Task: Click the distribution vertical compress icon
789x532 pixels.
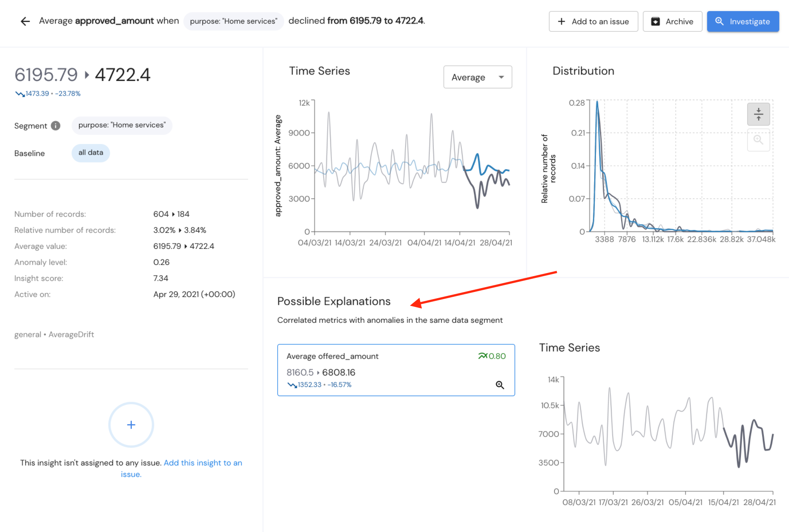Action: pos(758,114)
